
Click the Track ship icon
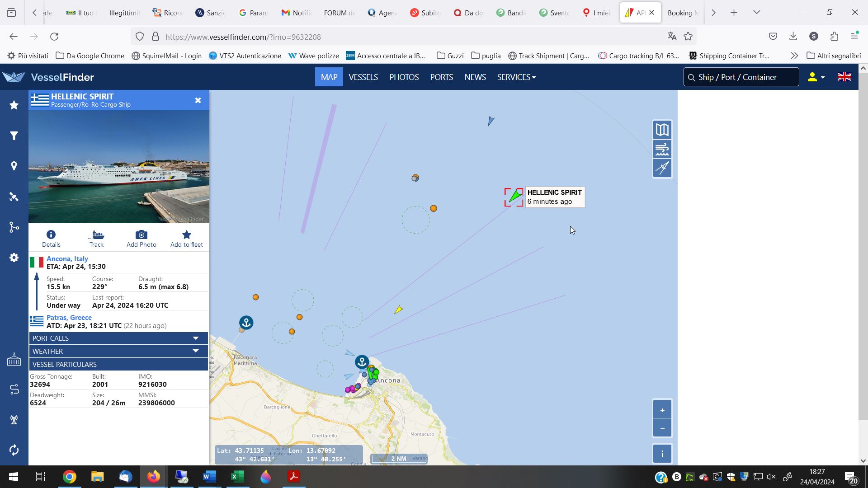point(96,239)
